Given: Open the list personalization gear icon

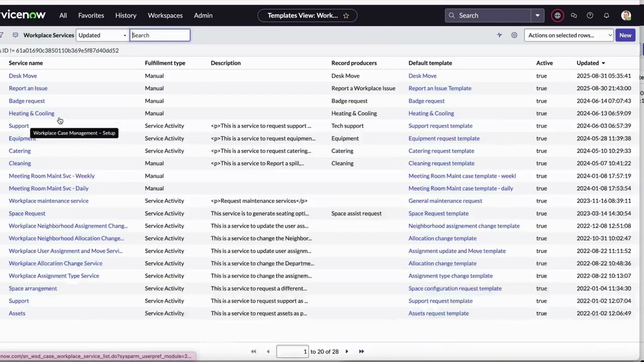Looking at the screenshot, I should click(x=514, y=35).
